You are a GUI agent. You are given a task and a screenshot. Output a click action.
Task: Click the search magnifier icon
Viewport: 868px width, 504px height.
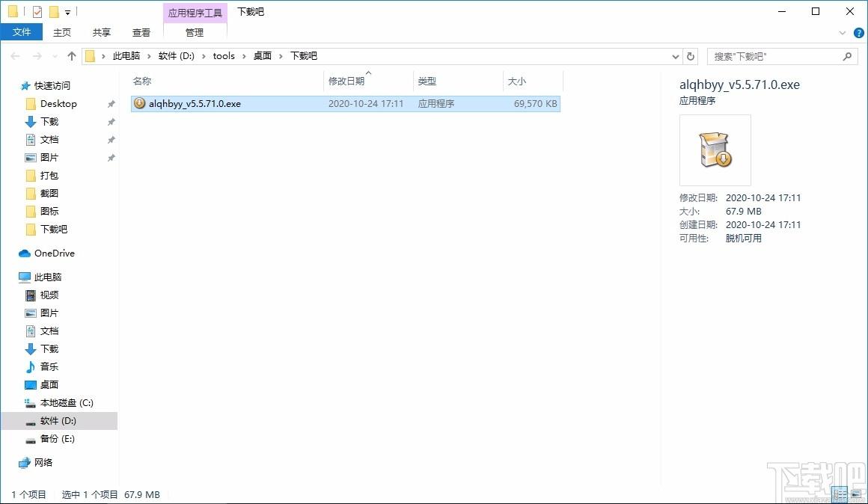click(847, 56)
